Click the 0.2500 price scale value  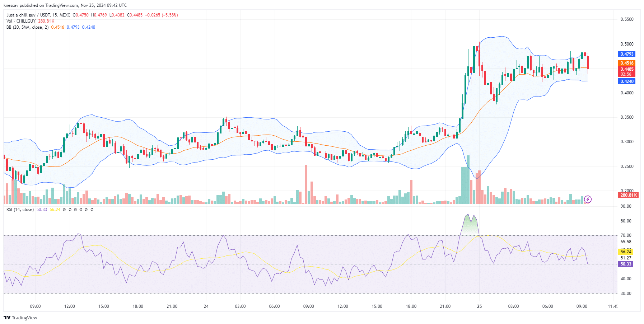pyautogui.click(x=627, y=166)
